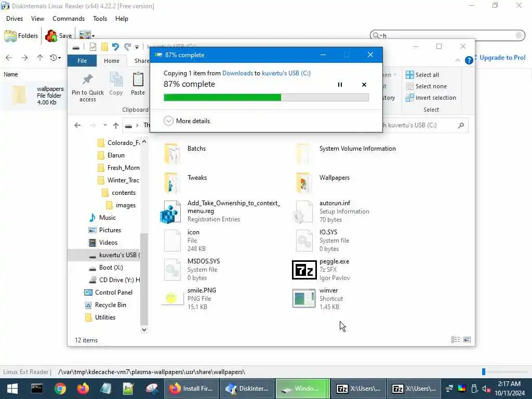Screen dimensions: 532x399
Task: Click Downloads link in copy dialog
Action: pyautogui.click(x=237, y=73)
